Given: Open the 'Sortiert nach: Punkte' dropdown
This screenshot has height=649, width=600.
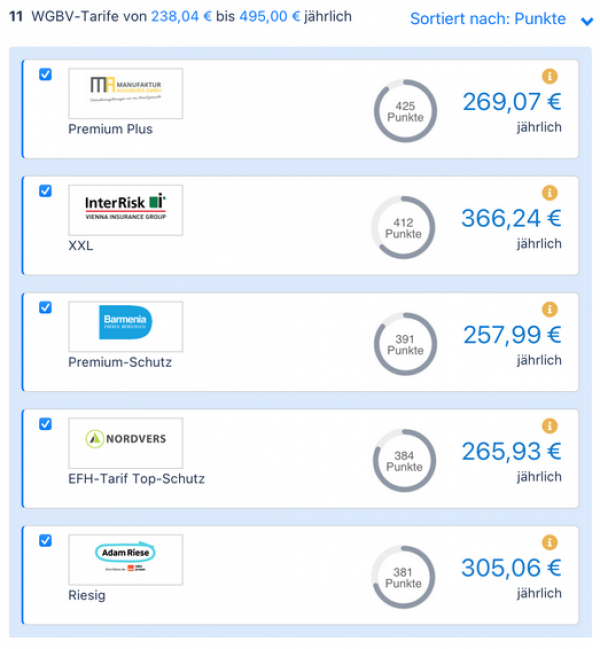Looking at the screenshot, I should coord(502,19).
